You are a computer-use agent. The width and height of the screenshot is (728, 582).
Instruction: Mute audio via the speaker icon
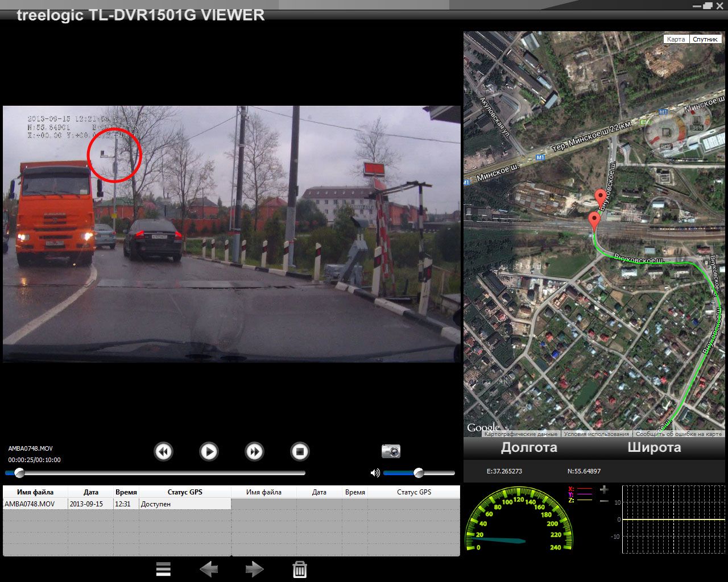(x=375, y=472)
